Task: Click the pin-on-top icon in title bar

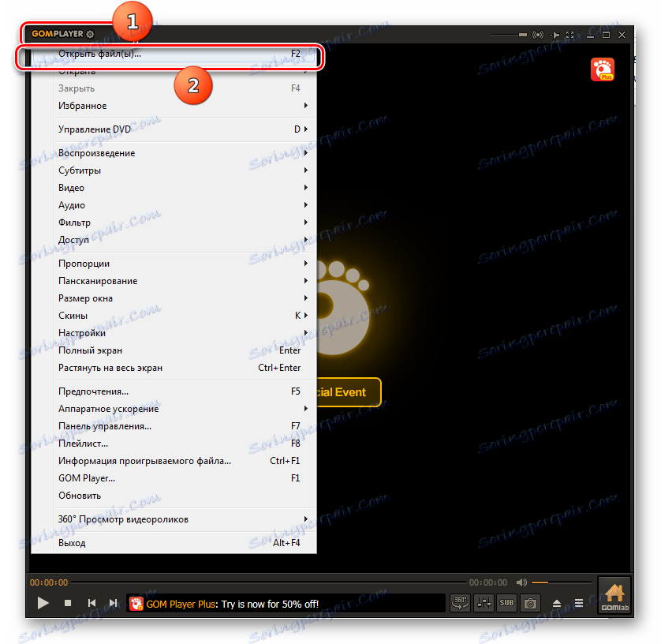Action: coord(555,35)
